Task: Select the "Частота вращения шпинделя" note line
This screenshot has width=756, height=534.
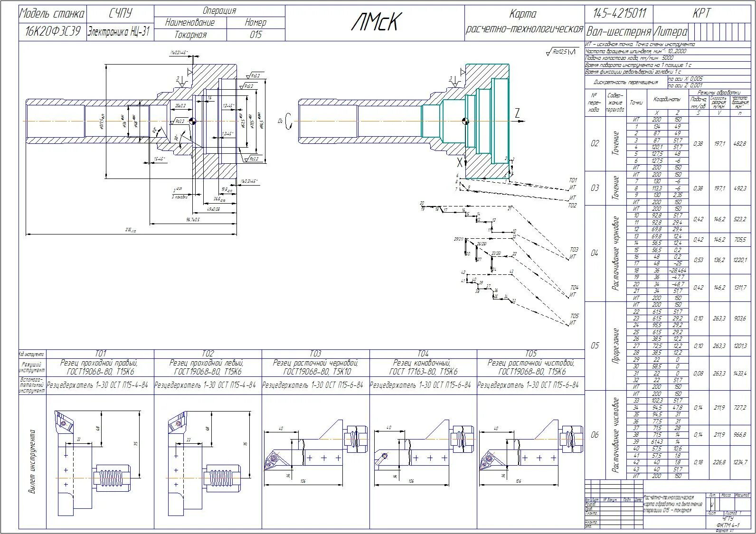Action: point(636,51)
